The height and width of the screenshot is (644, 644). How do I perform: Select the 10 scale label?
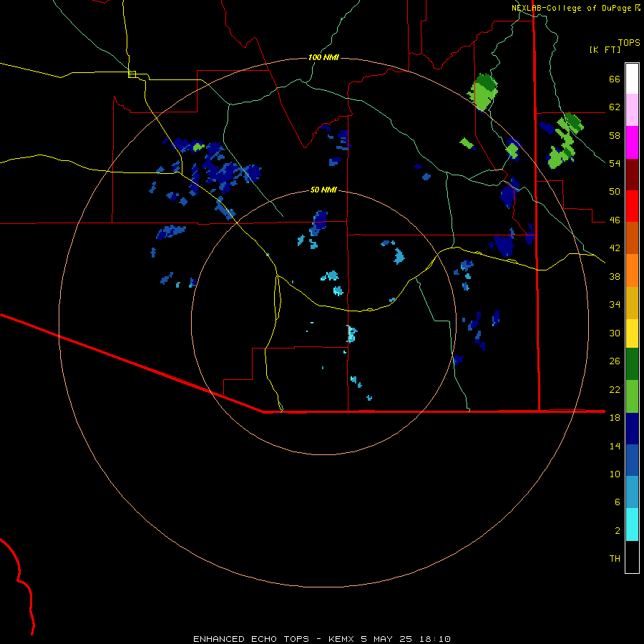(615, 474)
